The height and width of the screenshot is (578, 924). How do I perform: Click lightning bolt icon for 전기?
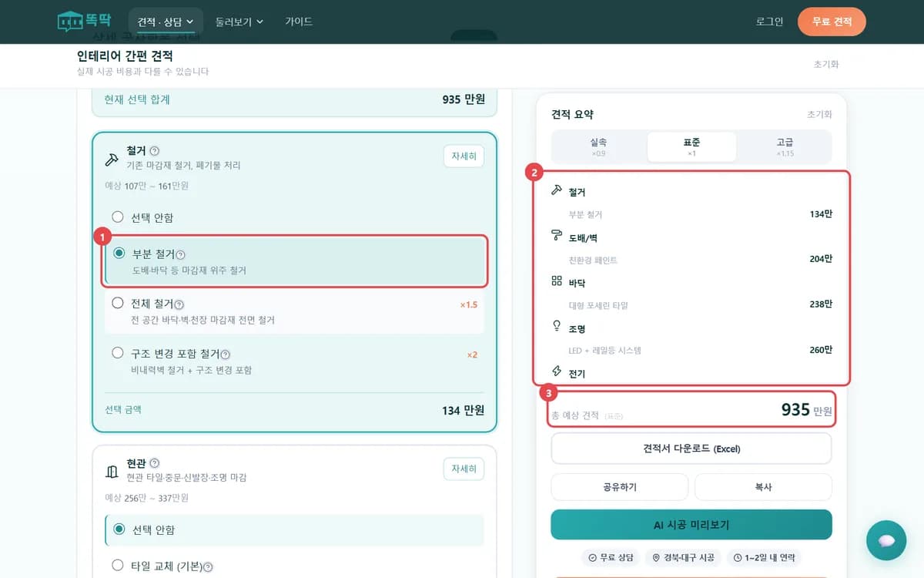click(x=557, y=372)
